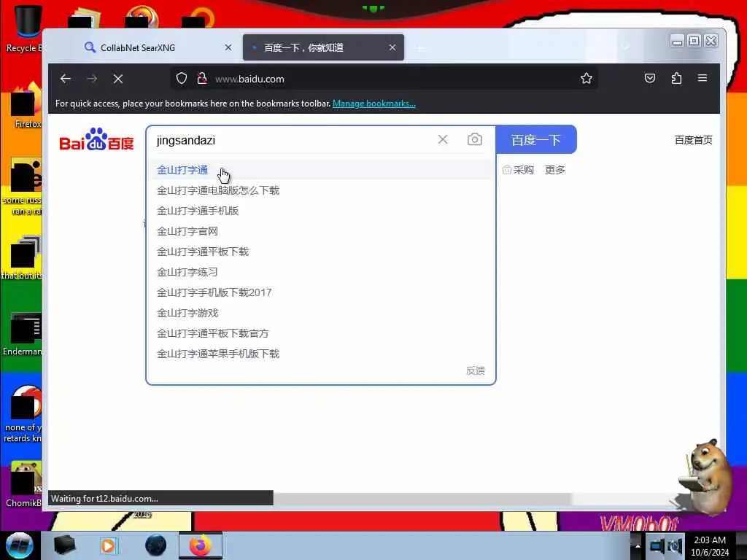
Task: Open the clock showing 2:03 AM
Action: coord(710,546)
